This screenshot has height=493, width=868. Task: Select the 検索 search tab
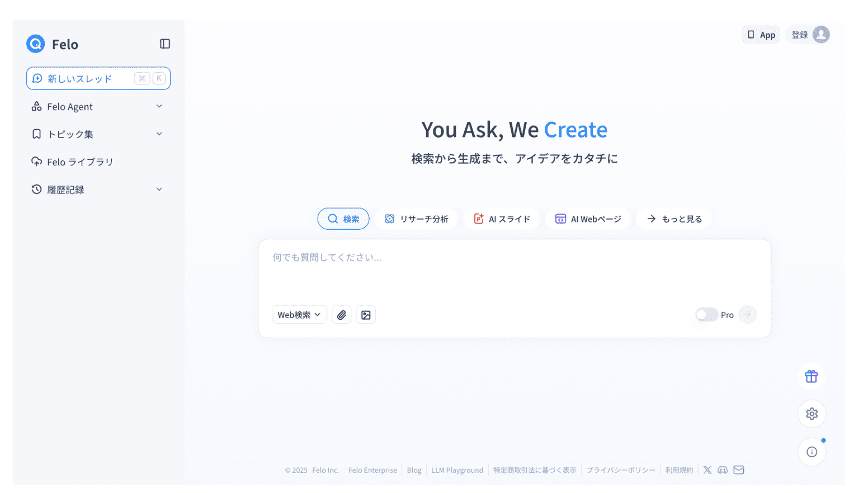343,219
